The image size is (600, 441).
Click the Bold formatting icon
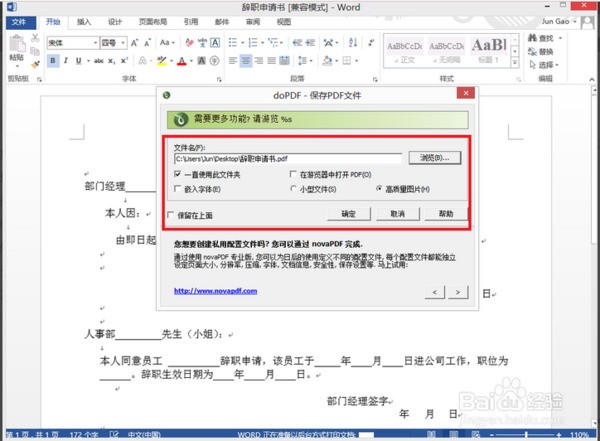coord(51,61)
